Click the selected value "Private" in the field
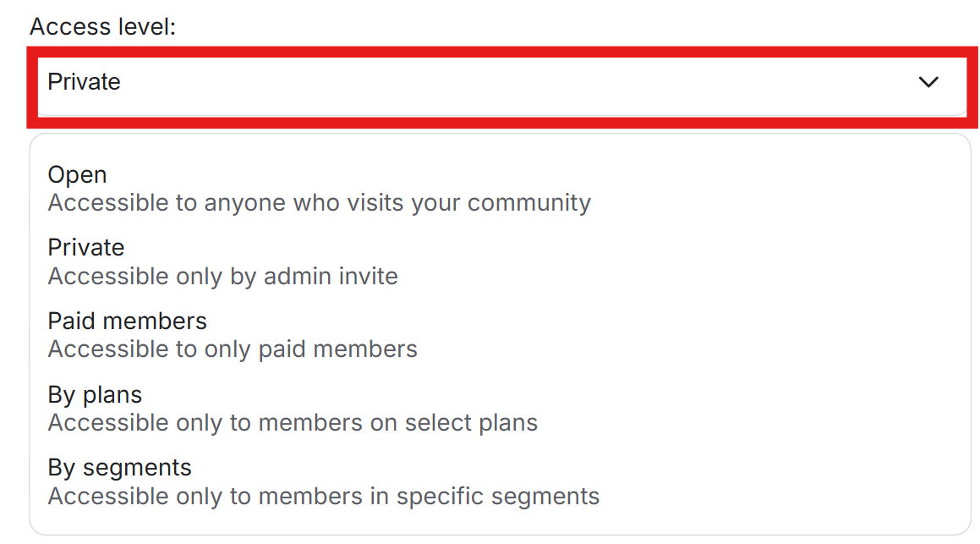The image size is (980, 544). 85,82
